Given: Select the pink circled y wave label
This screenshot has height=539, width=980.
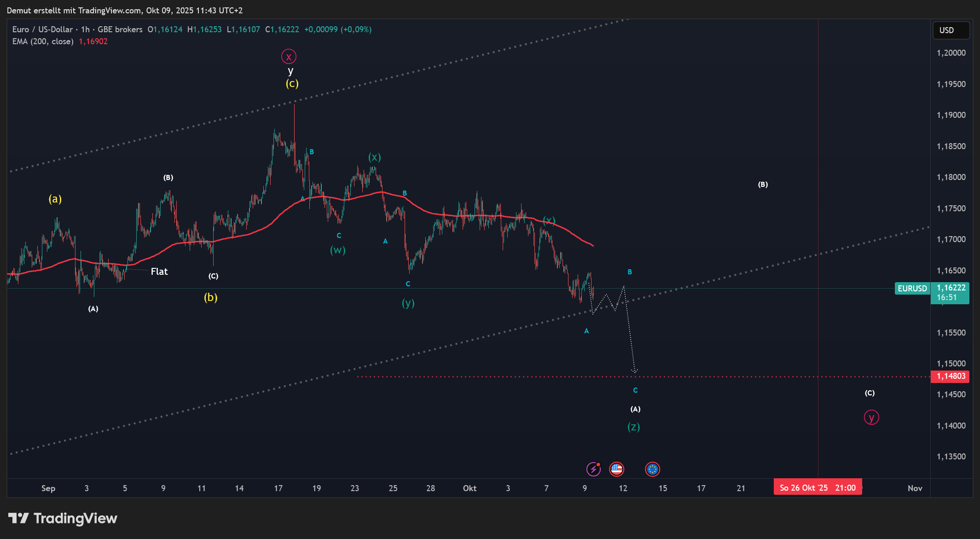Looking at the screenshot, I should pos(871,417).
